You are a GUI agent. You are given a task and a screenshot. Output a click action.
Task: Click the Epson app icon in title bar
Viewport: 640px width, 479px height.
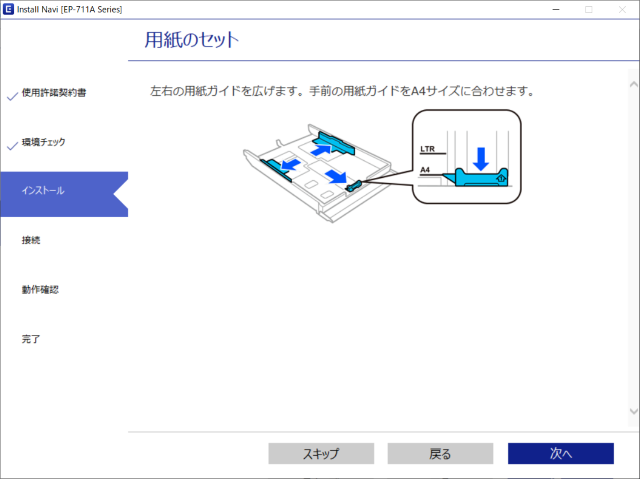tap(8, 9)
